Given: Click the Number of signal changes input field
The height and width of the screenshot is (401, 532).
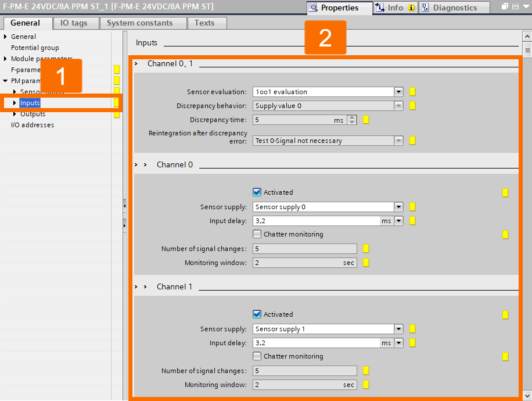Looking at the screenshot, I should click(304, 248).
